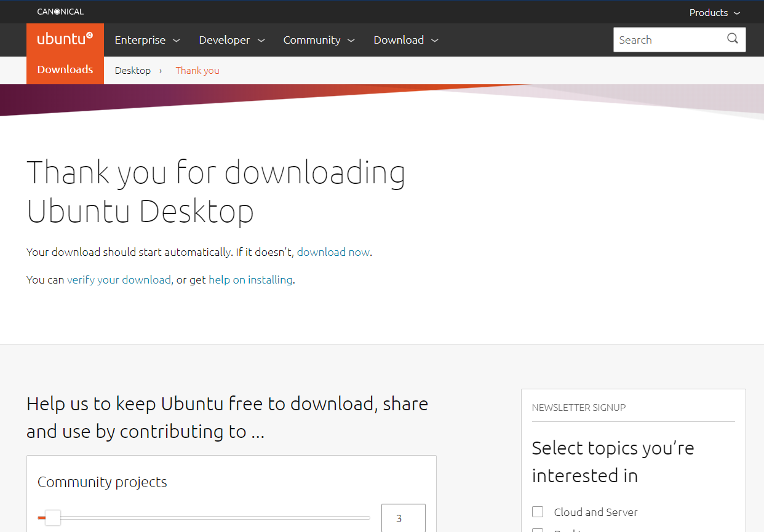Click the search magnifier icon
The image size is (764, 532).
732,39
